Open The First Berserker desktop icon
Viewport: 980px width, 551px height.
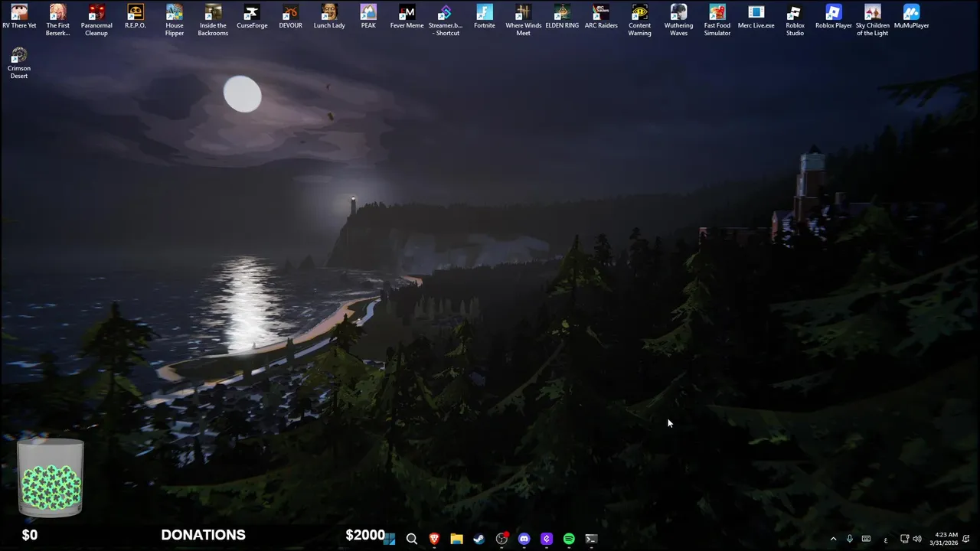57,21
